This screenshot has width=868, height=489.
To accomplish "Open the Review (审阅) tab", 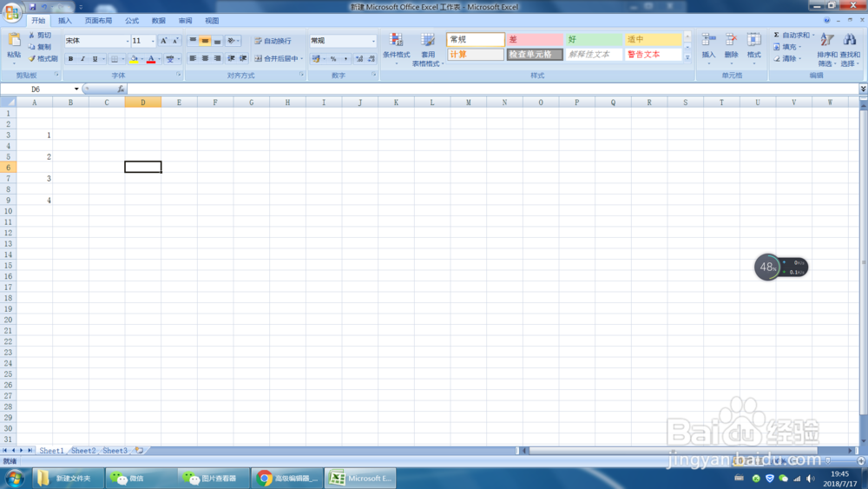I will pos(185,21).
